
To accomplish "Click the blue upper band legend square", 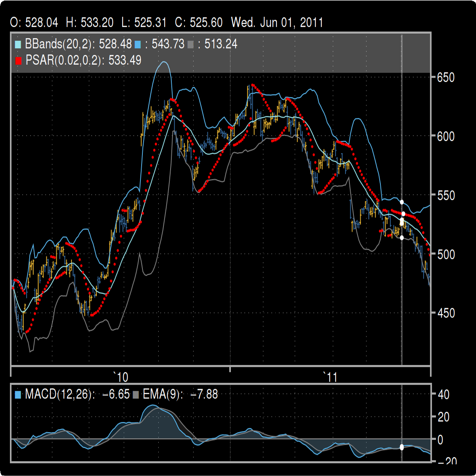I will click(x=138, y=44).
